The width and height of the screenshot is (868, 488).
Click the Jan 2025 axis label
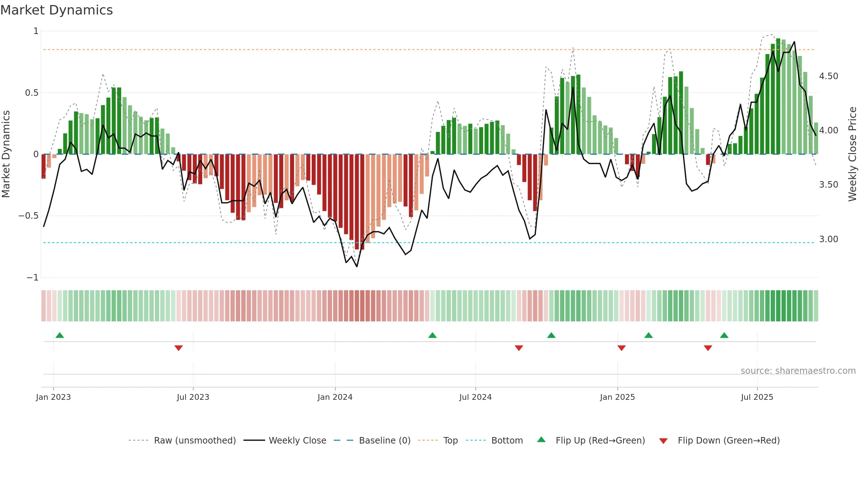(618, 397)
